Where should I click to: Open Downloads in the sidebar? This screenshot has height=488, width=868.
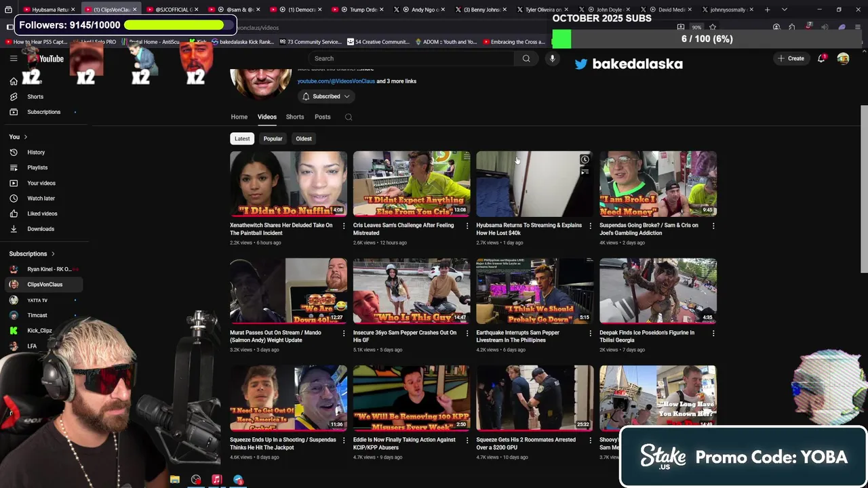point(41,229)
